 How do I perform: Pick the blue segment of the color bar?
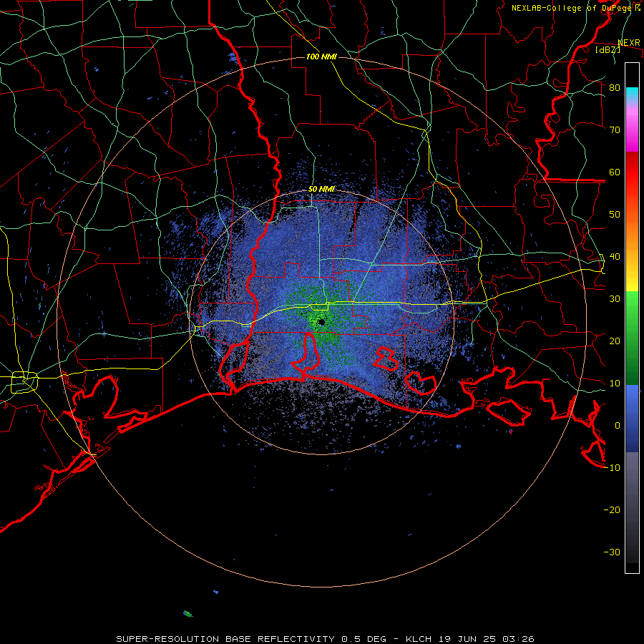pos(632,418)
